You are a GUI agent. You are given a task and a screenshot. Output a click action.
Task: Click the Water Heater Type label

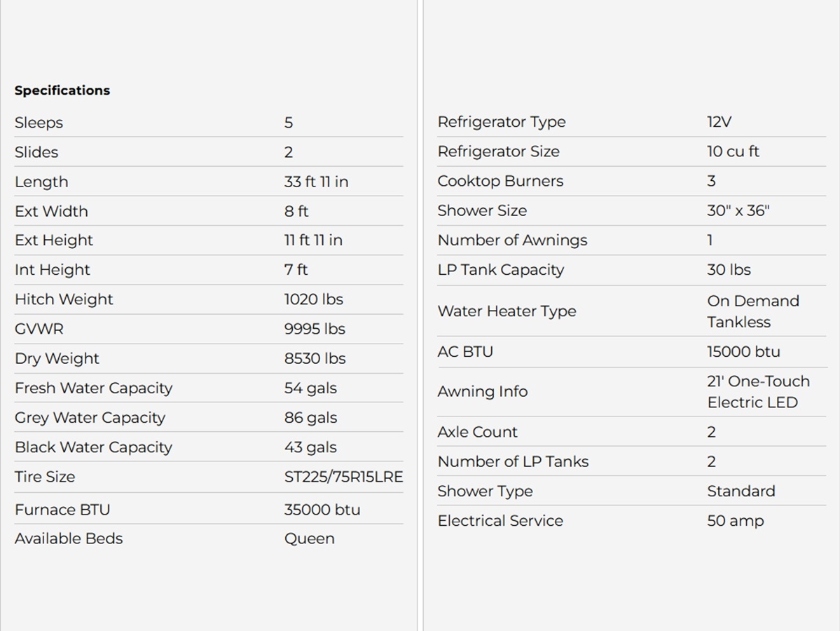pyautogui.click(x=507, y=311)
